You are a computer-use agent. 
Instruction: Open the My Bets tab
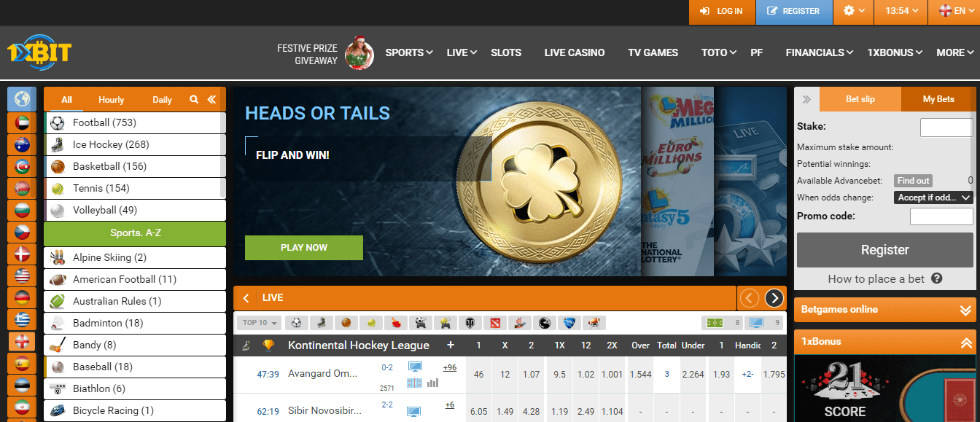pyautogui.click(x=938, y=99)
